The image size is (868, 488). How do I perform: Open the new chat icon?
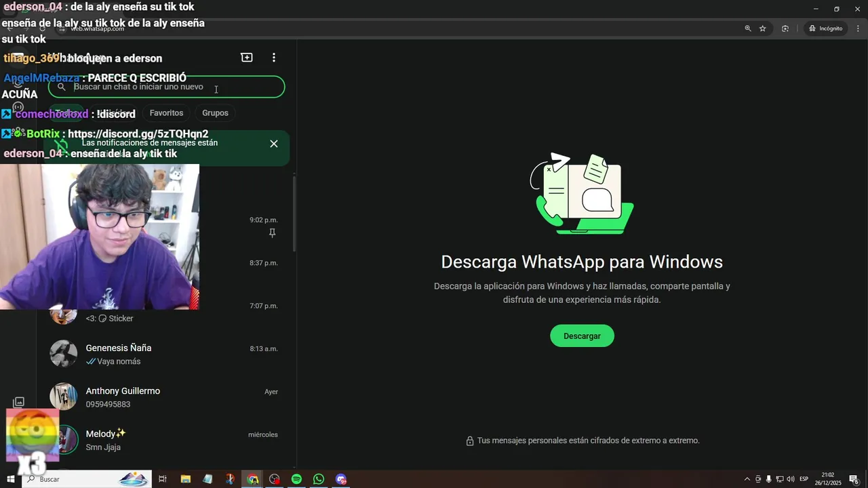[x=247, y=58]
